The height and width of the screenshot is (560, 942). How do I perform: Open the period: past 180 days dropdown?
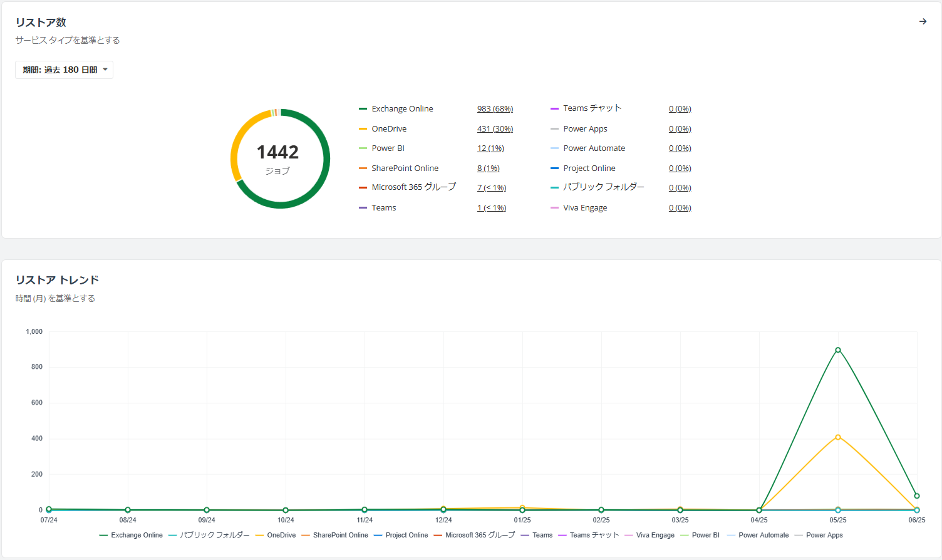point(64,70)
